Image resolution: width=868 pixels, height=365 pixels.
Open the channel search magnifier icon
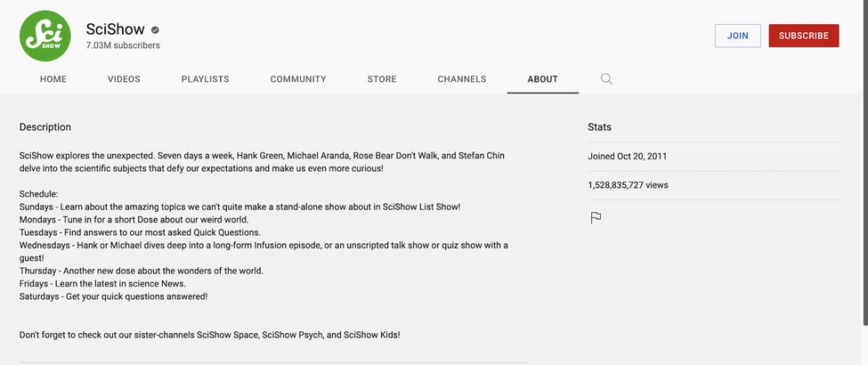click(x=606, y=79)
